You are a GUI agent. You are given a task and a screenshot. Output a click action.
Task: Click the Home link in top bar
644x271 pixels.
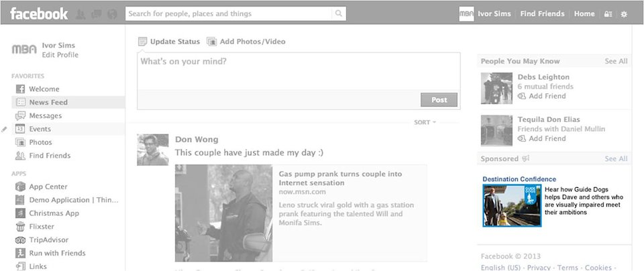[584, 13]
